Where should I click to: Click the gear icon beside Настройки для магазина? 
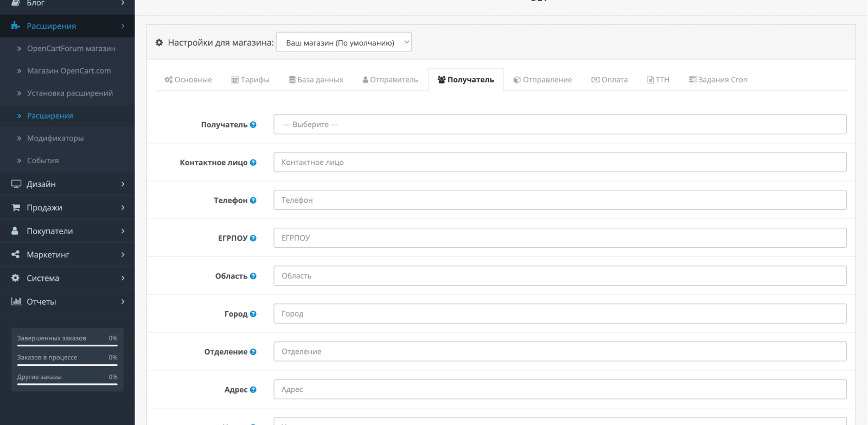159,42
